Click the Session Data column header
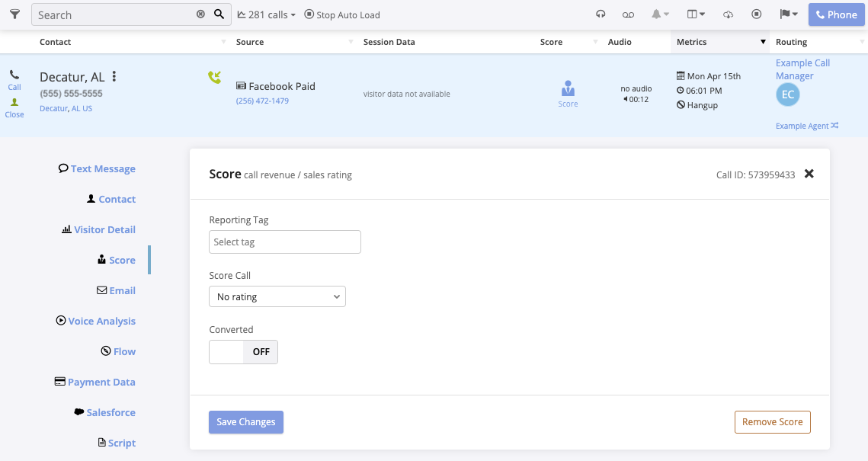The image size is (868, 461). point(389,42)
